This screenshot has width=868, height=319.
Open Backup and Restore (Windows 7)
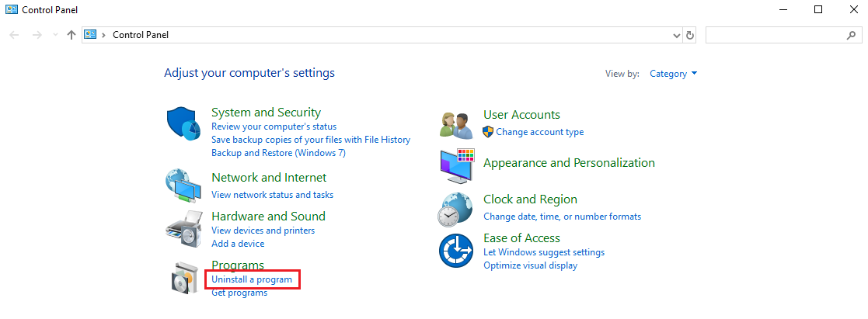click(x=278, y=153)
